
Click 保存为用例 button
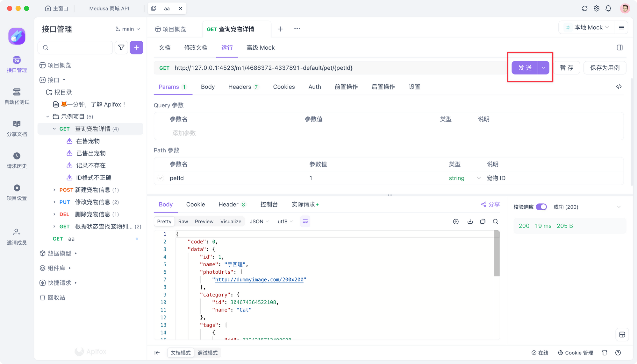(x=605, y=68)
